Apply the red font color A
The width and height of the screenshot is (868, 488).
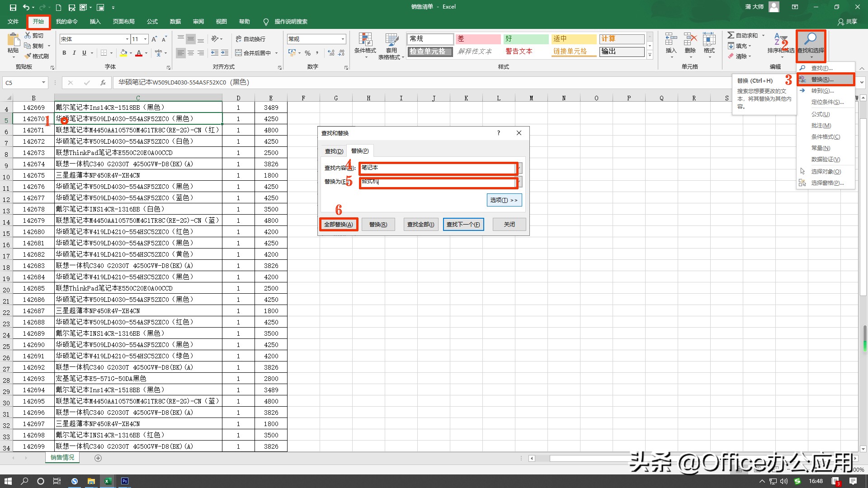(x=139, y=53)
